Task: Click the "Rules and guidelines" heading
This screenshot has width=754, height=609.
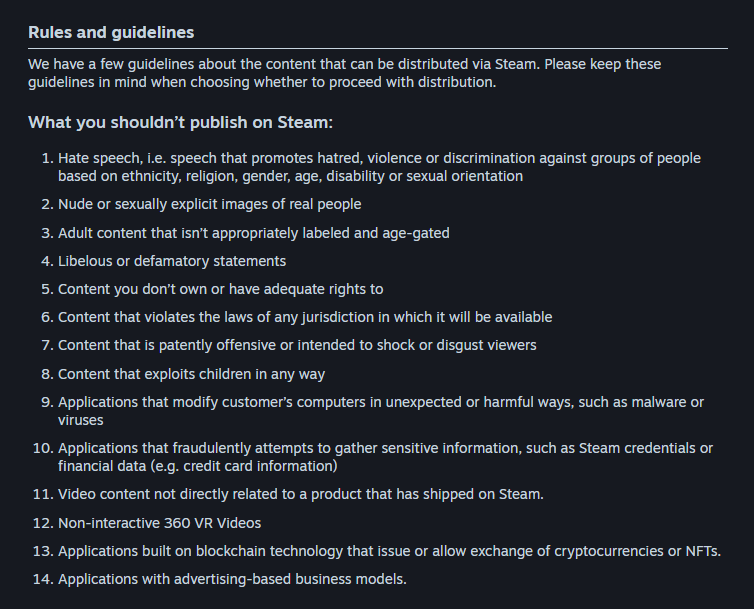Action: 111,32
